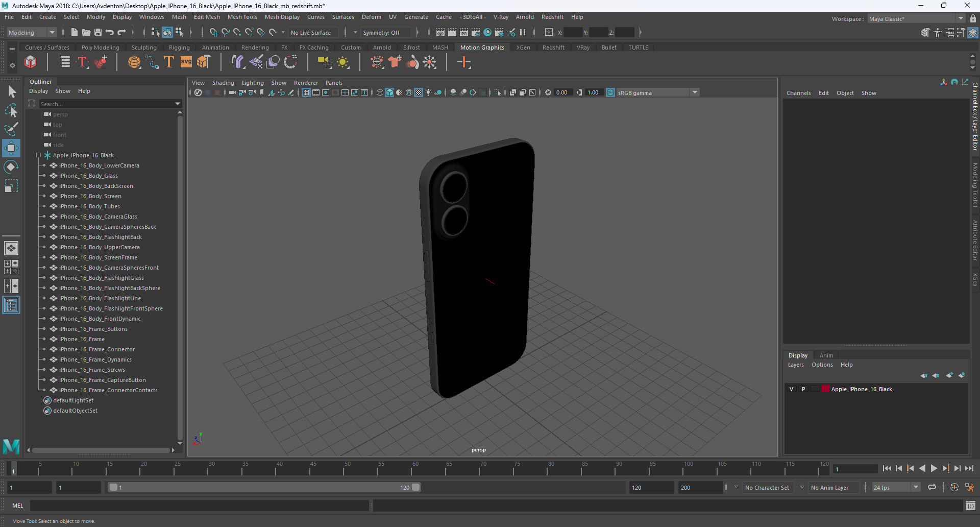The width and height of the screenshot is (980, 527).
Task: Click the red color swatch of the layer
Action: click(x=825, y=389)
